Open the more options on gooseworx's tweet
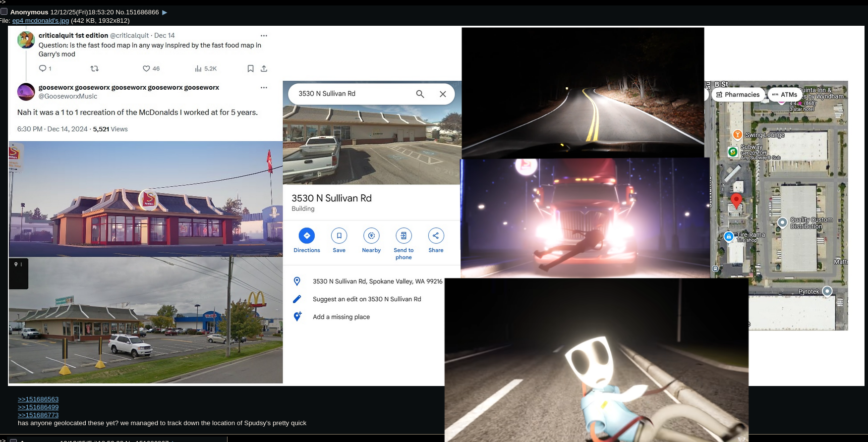Screen dimensions: 868x442 click(264, 88)
